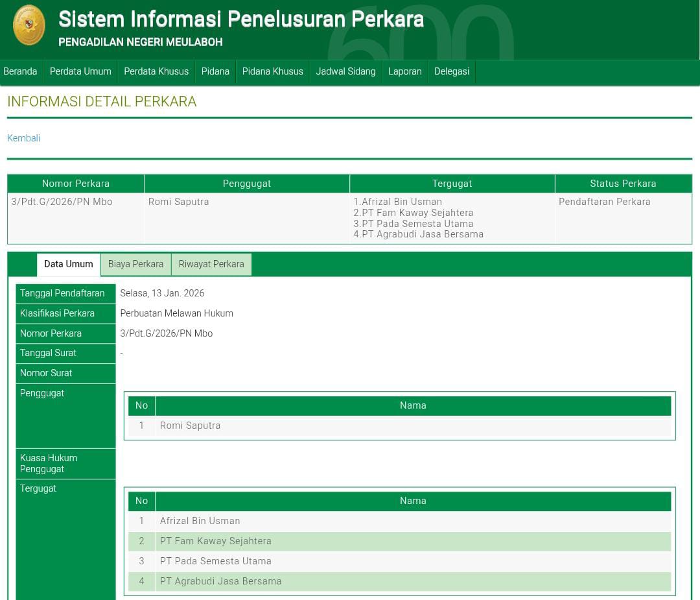700x600 pixels.
Task: Open the Laporan menu
Action: (404, 71)
